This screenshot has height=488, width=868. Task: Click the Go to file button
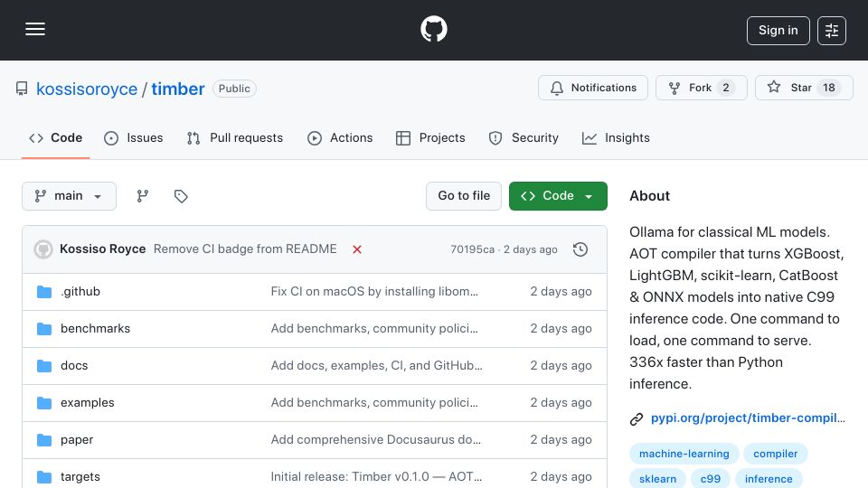[464, 196]
